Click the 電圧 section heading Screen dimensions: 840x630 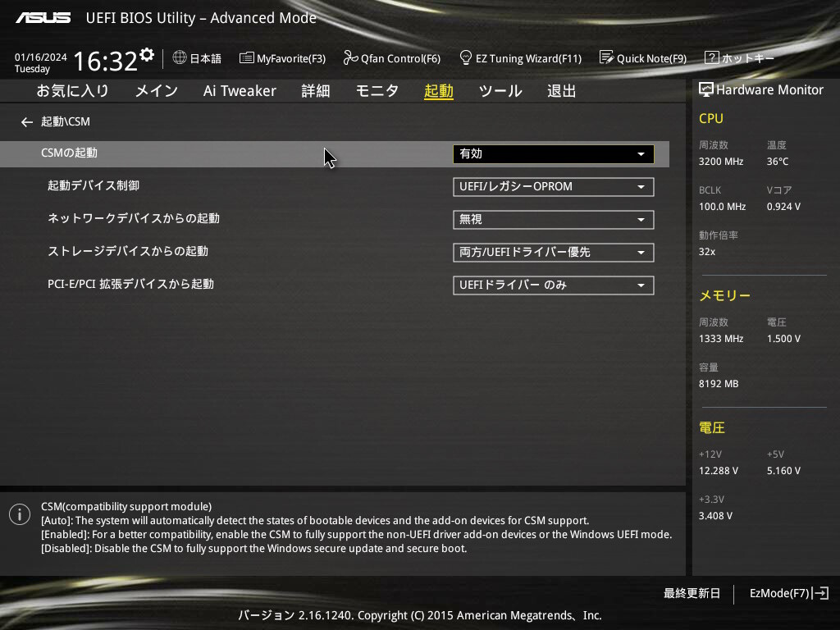point(712,427)
